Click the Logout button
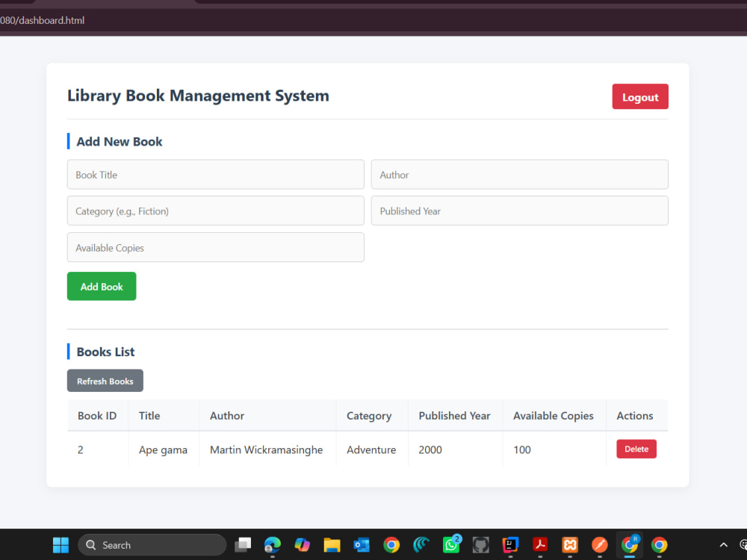Screen dimensions: 747x560 [640, 96]
